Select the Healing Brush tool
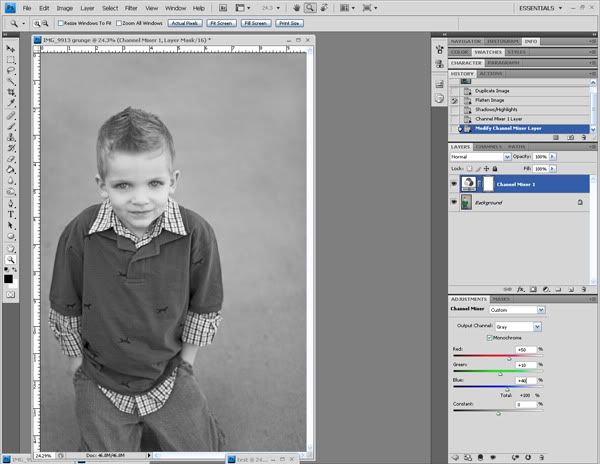 tap(10, 116)
